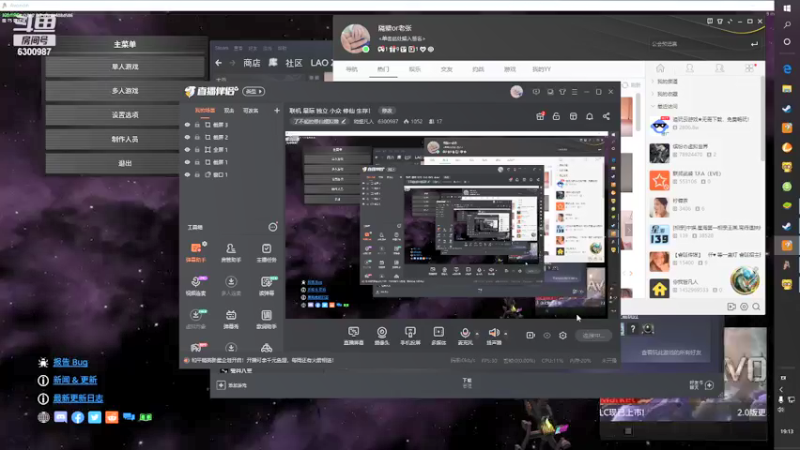
Task: Add a new scene with the plus icon
Action: pyautogui.click(x=277, y=110)
